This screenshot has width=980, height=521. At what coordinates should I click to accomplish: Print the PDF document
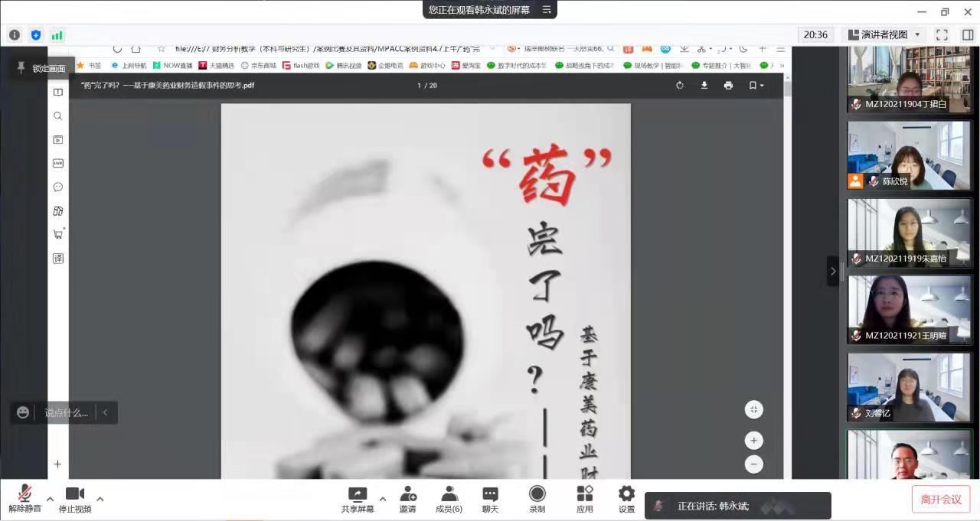click(728, 85)
